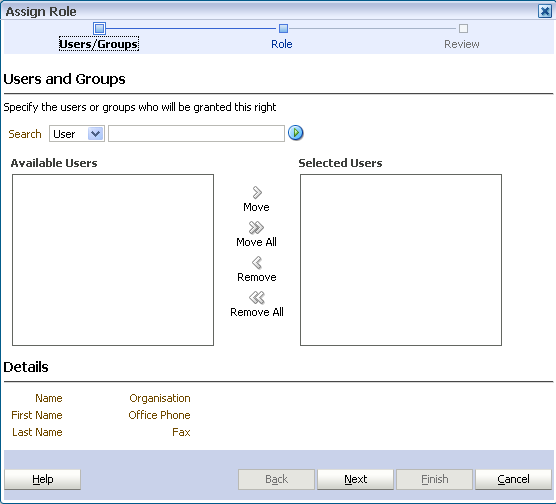Click the Last Name detail label
This screenshot has width=556, height=504.
[x=37, y=432]
